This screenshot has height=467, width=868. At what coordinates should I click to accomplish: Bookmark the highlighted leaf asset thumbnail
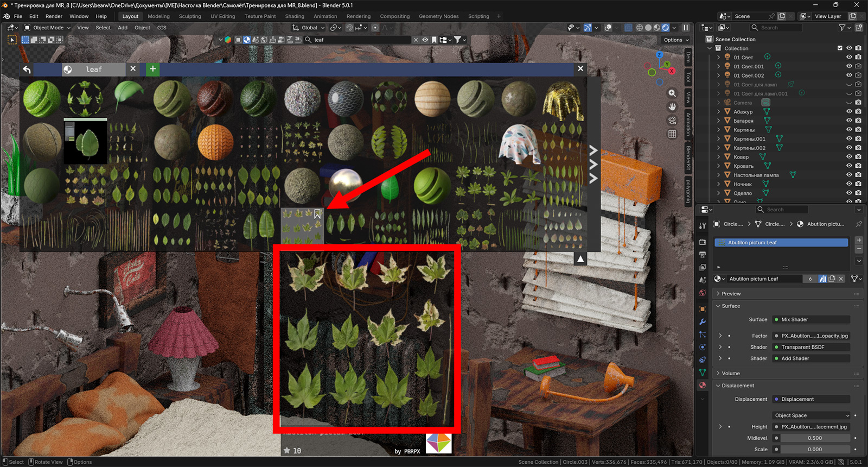click(317, 214)
